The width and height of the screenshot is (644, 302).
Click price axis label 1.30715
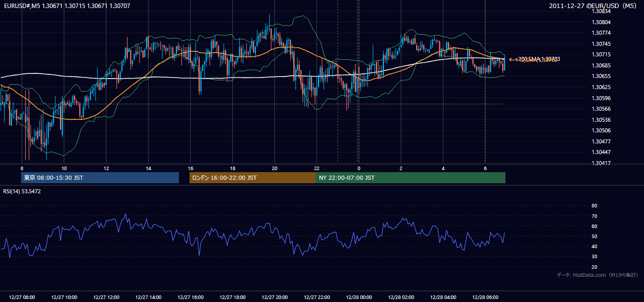coord(601,54)
